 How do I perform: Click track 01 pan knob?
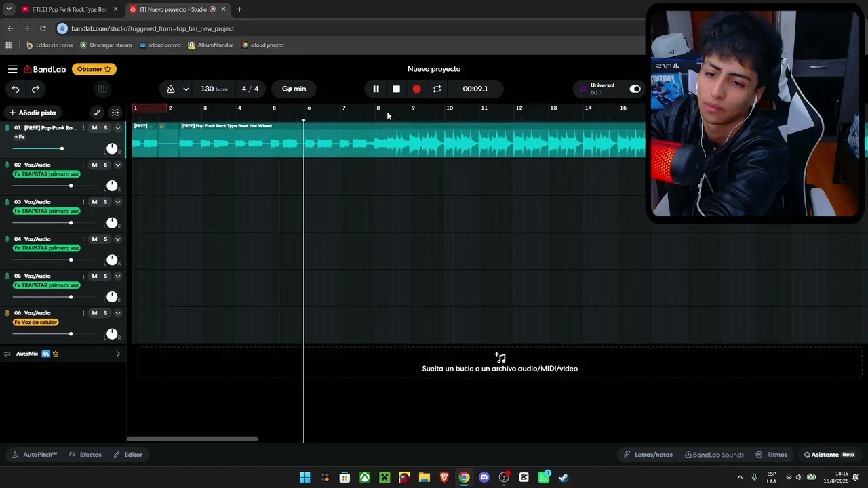tap(112, 148)
